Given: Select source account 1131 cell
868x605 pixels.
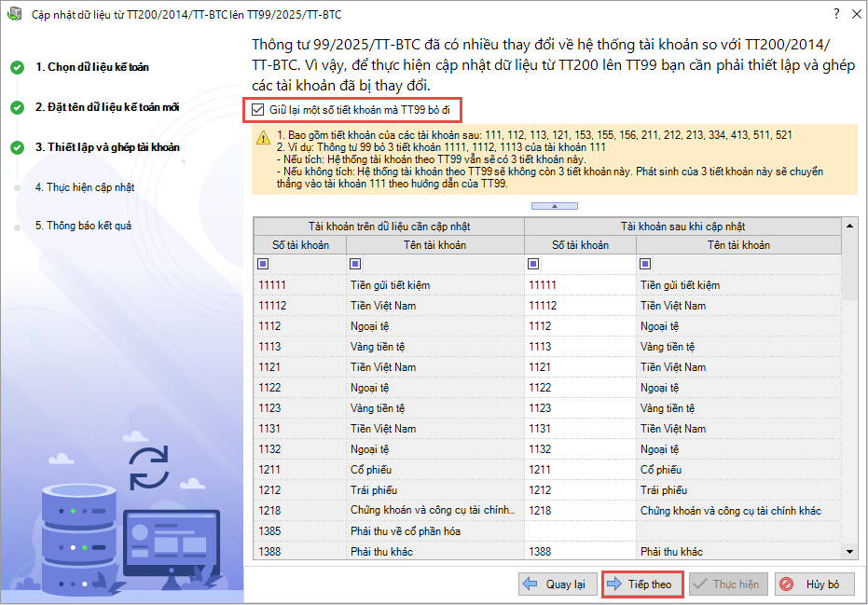Looking at the screenshot, I should point(300,429).
